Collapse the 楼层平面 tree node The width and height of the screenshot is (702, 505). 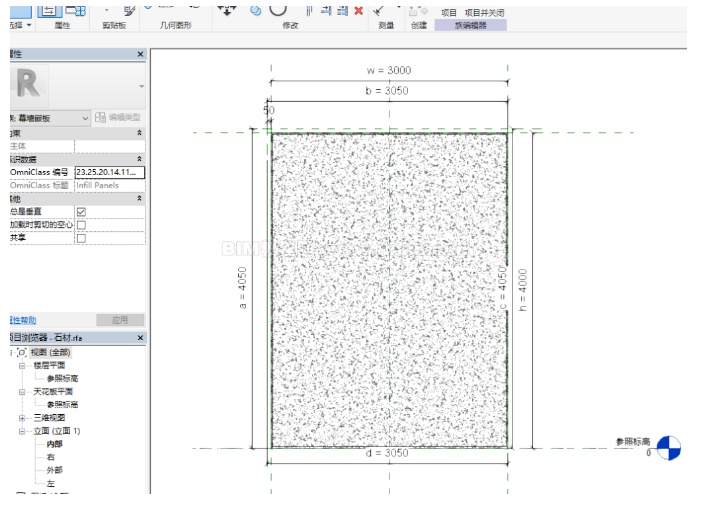21,366
